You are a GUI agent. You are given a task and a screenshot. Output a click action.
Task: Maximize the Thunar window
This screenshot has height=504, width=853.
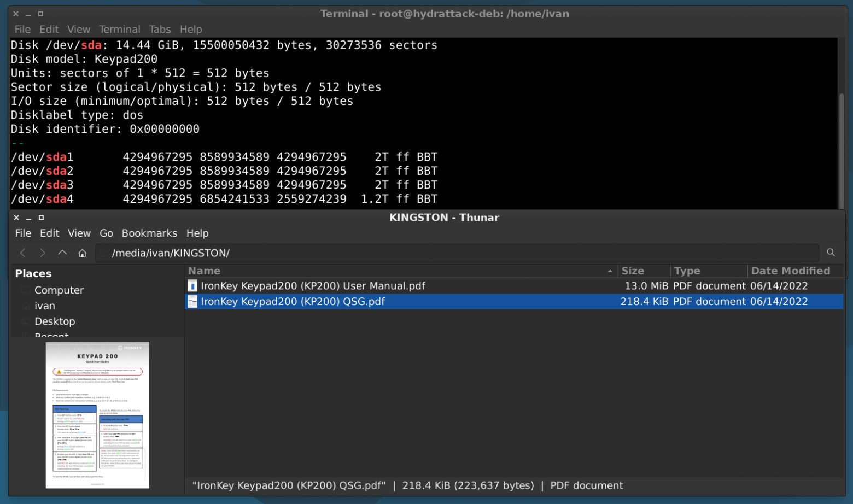pos(41,217)
